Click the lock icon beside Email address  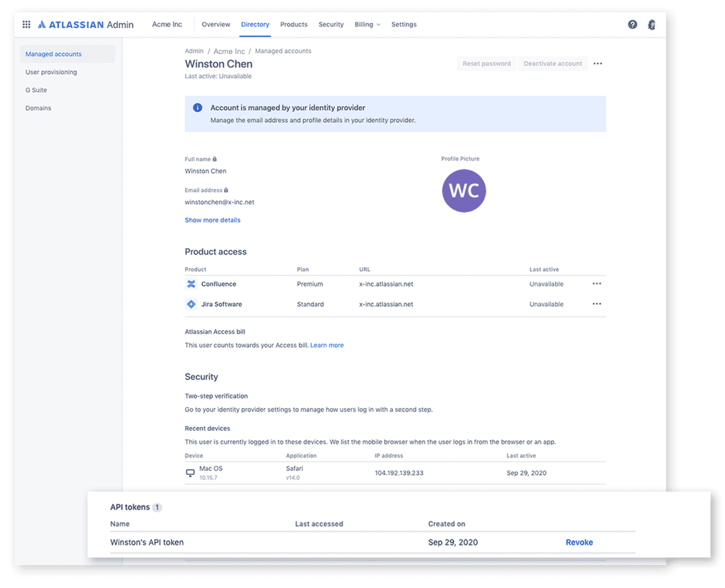pos(226,190)
